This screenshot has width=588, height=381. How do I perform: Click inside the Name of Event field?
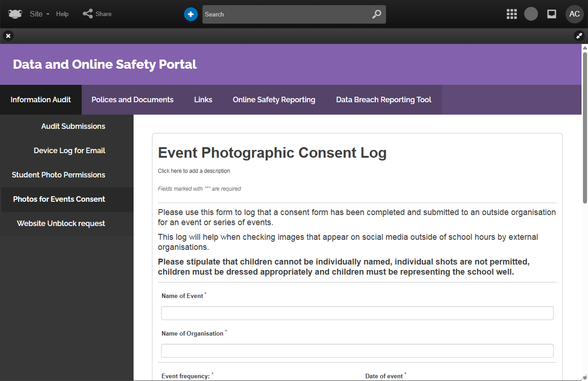(x=357, y=313)
